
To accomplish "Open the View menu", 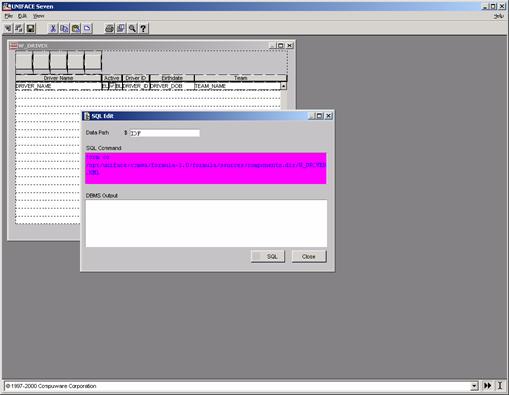I will click(39, 16).
